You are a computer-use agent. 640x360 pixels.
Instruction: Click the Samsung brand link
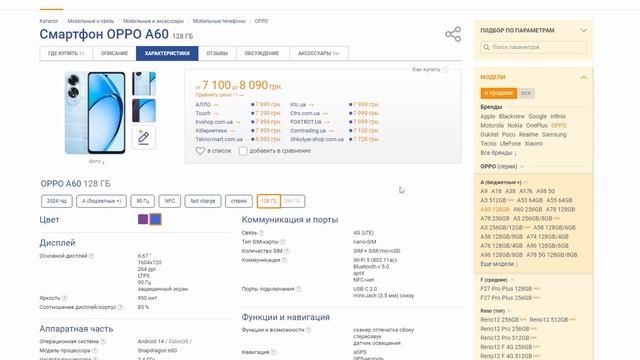pyautogui.click(x=554, y=135)
